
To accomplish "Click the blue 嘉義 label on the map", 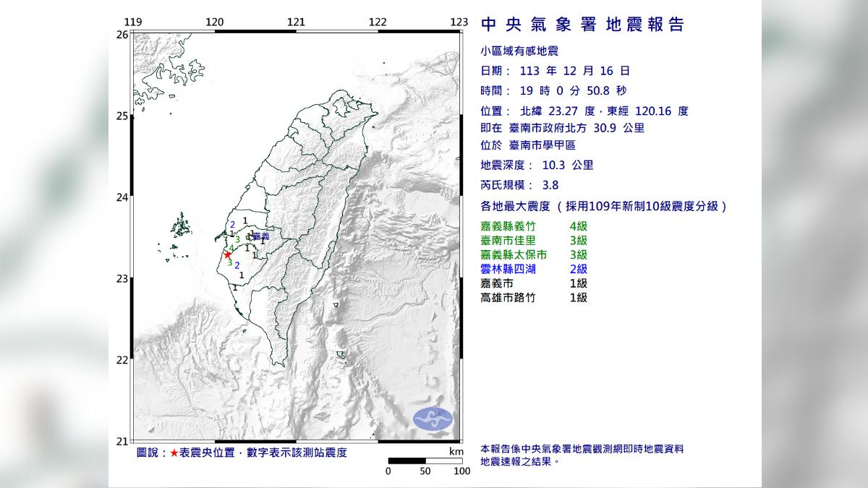I will click(260, 236).
